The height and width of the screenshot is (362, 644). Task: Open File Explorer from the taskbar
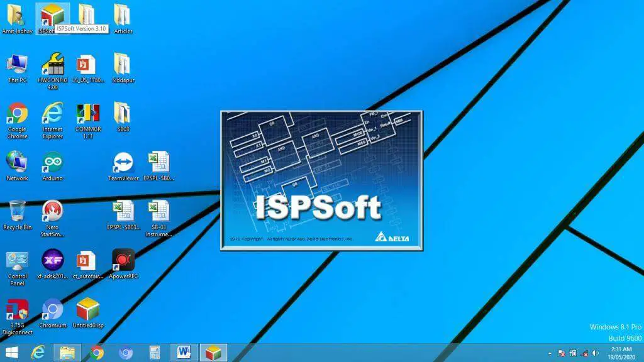tap(67, 352)
